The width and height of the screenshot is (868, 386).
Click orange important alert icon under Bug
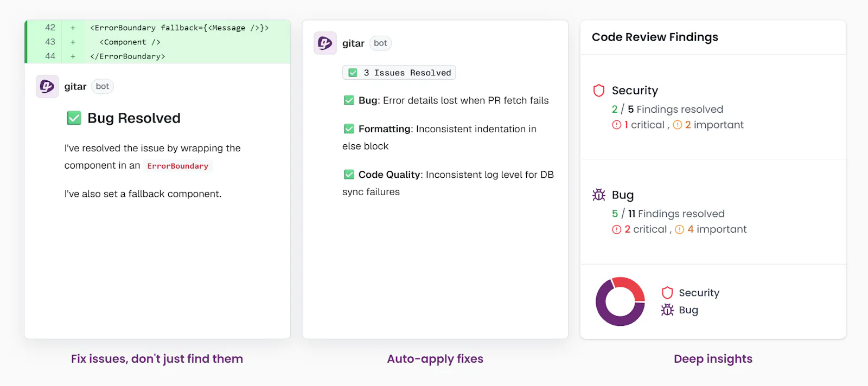click(x=679, y=229)
